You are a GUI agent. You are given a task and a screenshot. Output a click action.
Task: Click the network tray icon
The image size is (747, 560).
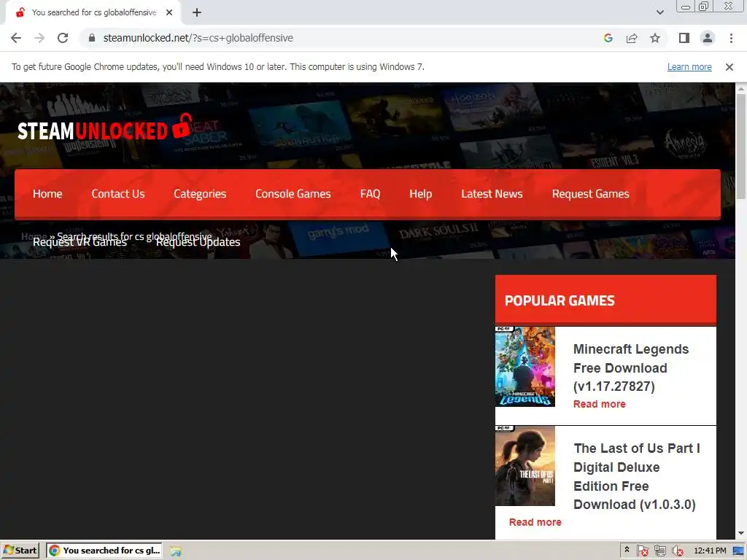[659, 551]
